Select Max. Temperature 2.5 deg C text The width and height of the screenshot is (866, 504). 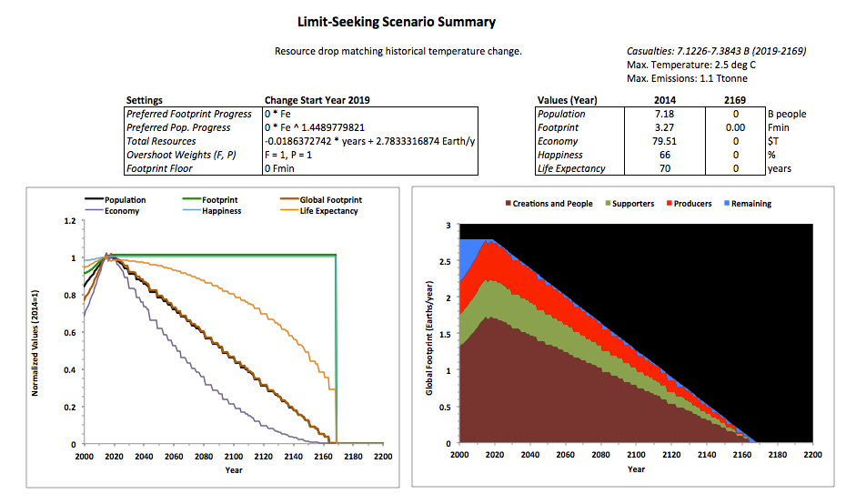click(x=691, y=65)
